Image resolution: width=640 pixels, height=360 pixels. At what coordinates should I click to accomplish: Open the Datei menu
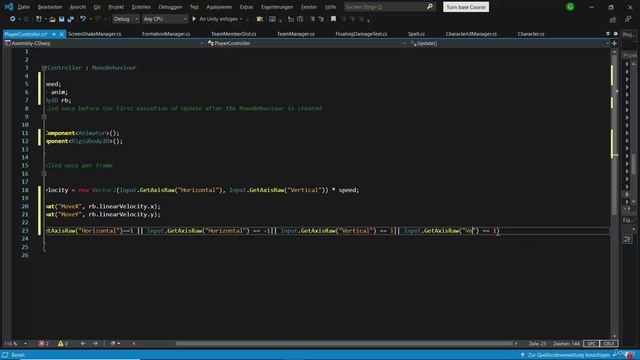point(24,7)
